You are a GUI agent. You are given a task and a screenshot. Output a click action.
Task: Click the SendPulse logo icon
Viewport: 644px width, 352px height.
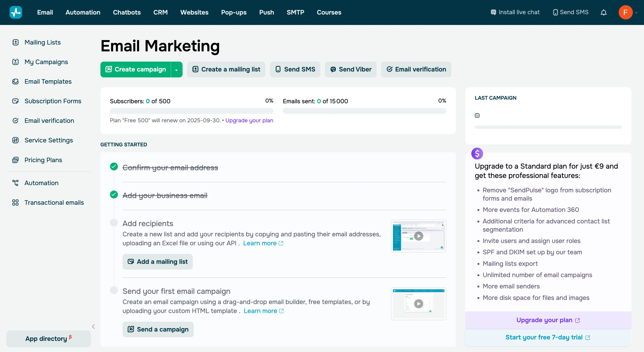coord(16,12)
